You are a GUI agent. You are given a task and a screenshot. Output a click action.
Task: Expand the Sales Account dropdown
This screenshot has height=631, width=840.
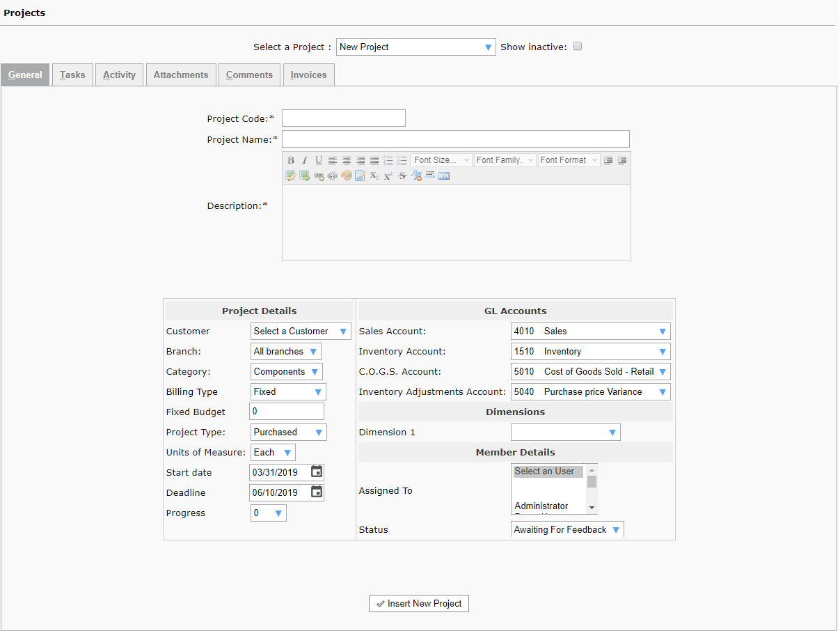[590, 332]
